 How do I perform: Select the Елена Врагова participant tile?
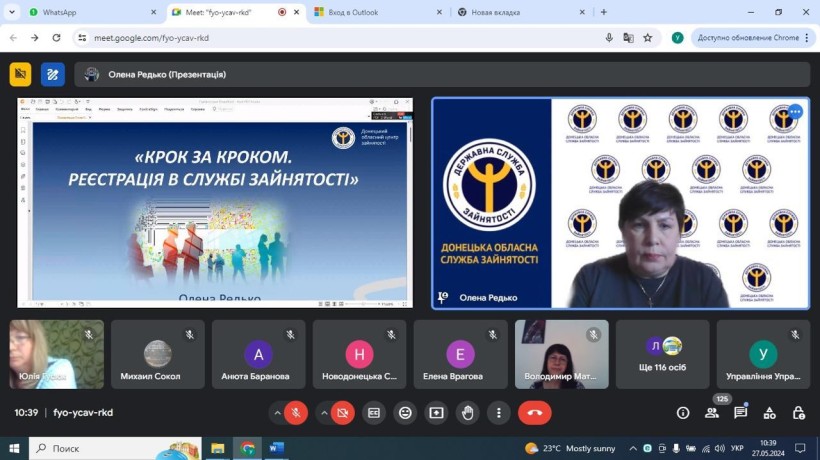460,354
